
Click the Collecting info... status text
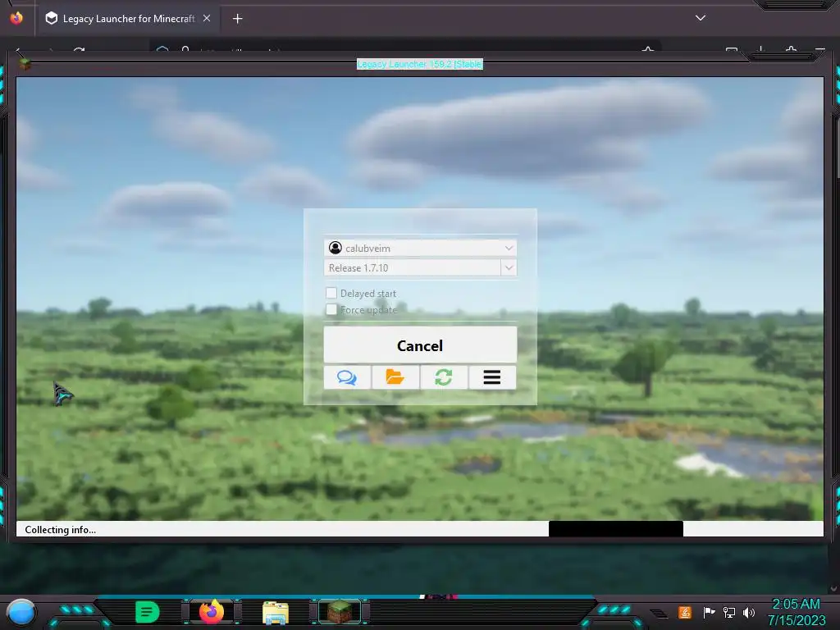(61, 530)
